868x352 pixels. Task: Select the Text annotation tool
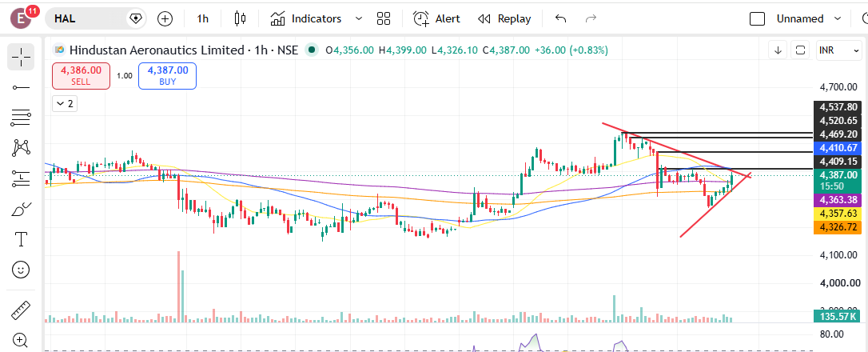21,239
